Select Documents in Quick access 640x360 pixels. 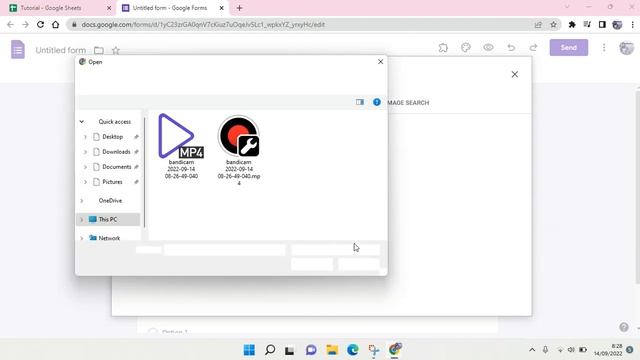[x=117, y=167]
